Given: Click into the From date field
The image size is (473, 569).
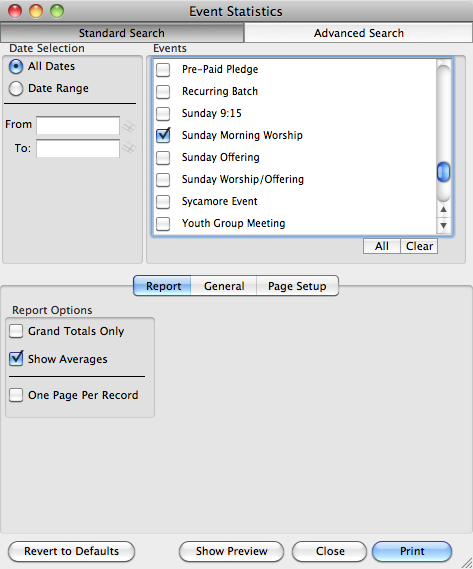Looking at the screenshot, I should coord(78,126).
